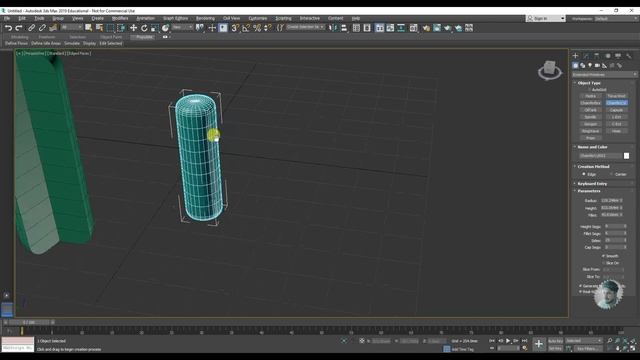
Task: Switch to the Modify command panel tab
Action: [586, 56]
